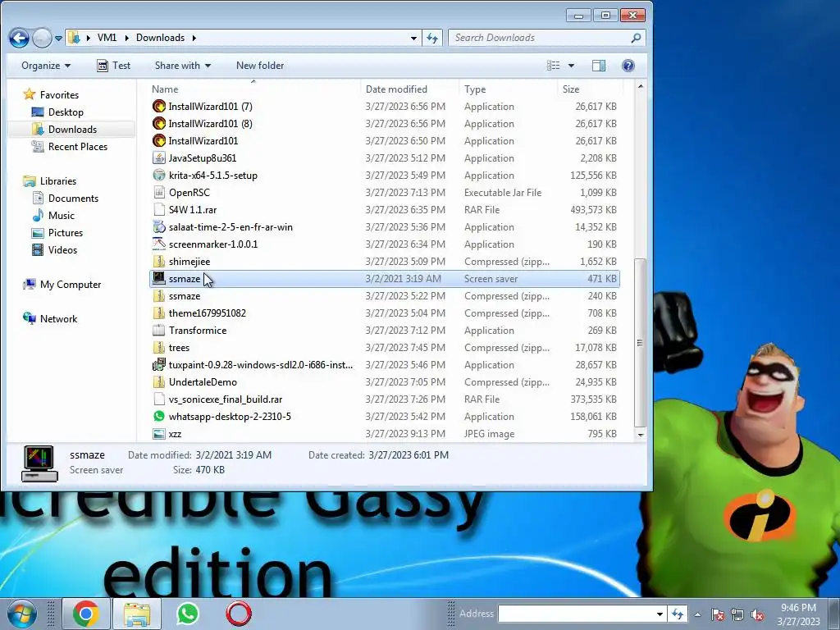Select trees compressed folder icon
Image resolution: width=840 pixels, height=630 pixels.
click(159, 347)
